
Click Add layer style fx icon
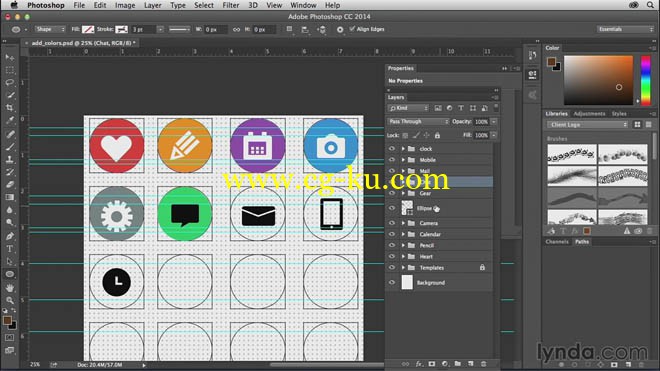pyautogui.click(x=419, y=364)
